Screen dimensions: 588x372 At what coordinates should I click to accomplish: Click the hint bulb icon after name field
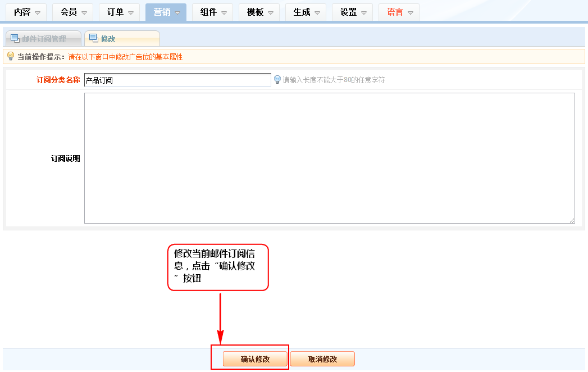click(x=277, y=80)
